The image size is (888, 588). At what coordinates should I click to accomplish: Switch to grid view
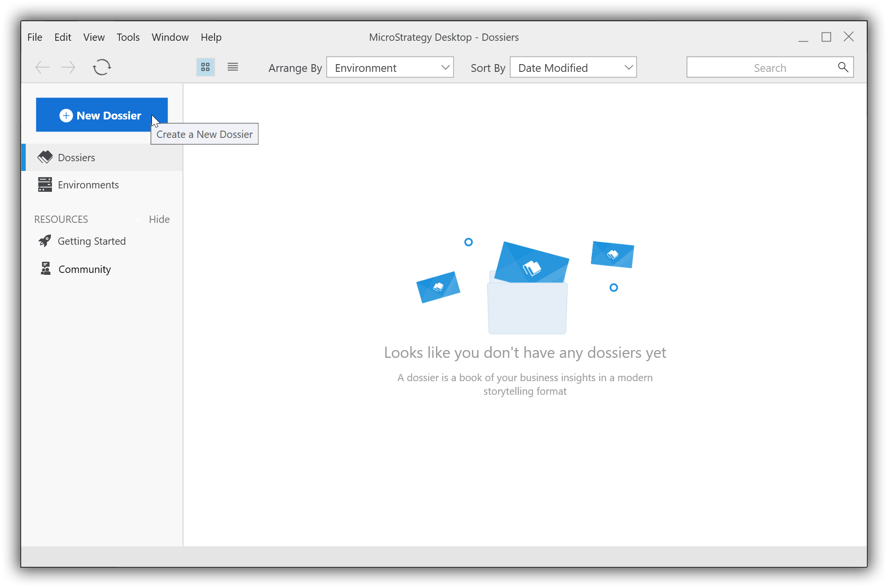click(x=205, y=67)
